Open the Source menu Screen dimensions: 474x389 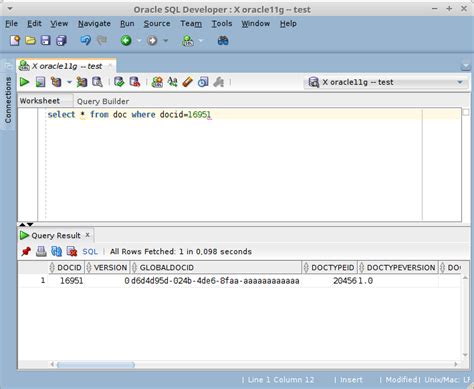coord(157,24)
